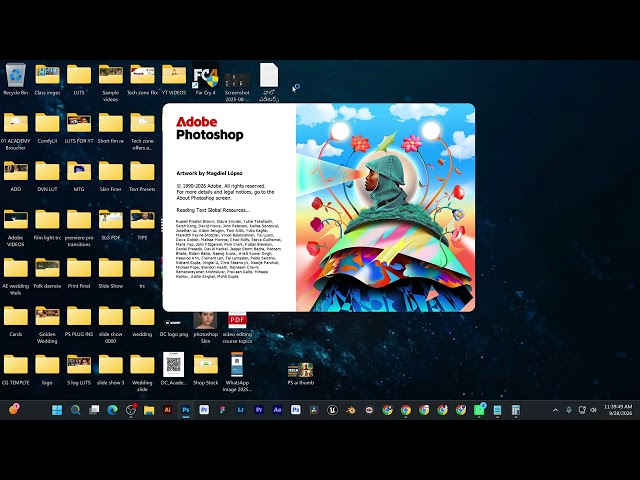Select the ComfyUI folder
Image resolution: width=640 pixels, height=480 pixels.
[47, 129]
